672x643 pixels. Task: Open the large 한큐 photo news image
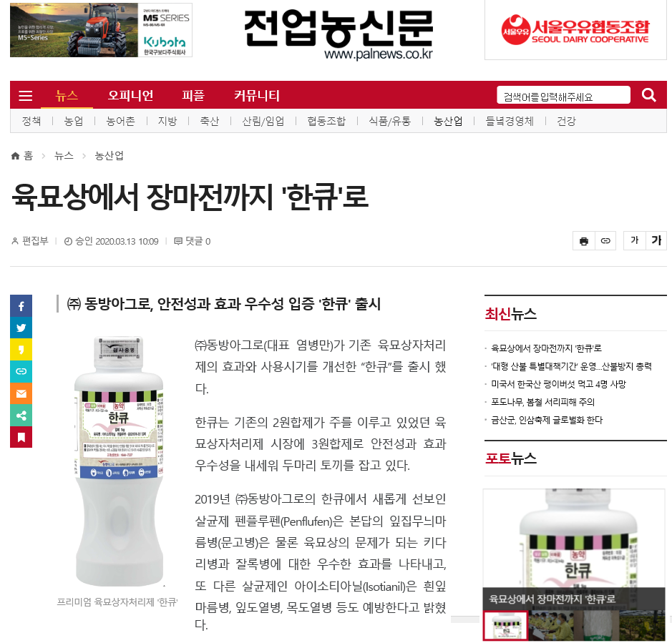pyautogui.click(x=574, y=538)
